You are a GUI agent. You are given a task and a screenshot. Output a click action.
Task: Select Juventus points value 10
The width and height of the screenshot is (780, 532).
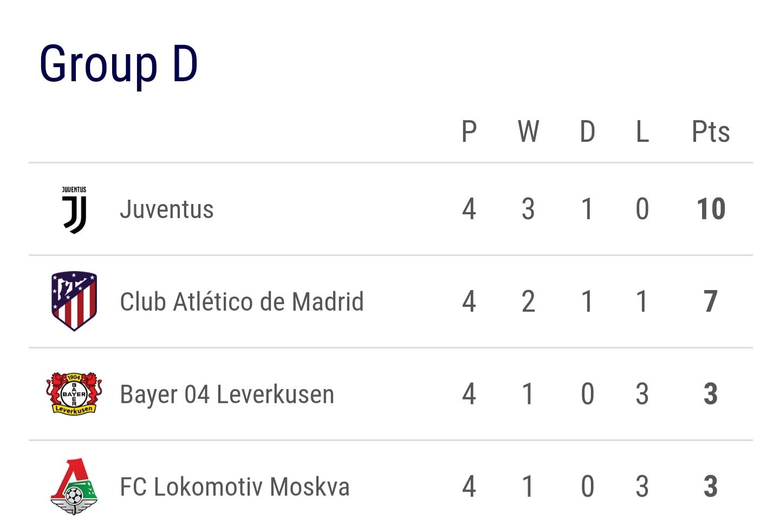(711, 209)
